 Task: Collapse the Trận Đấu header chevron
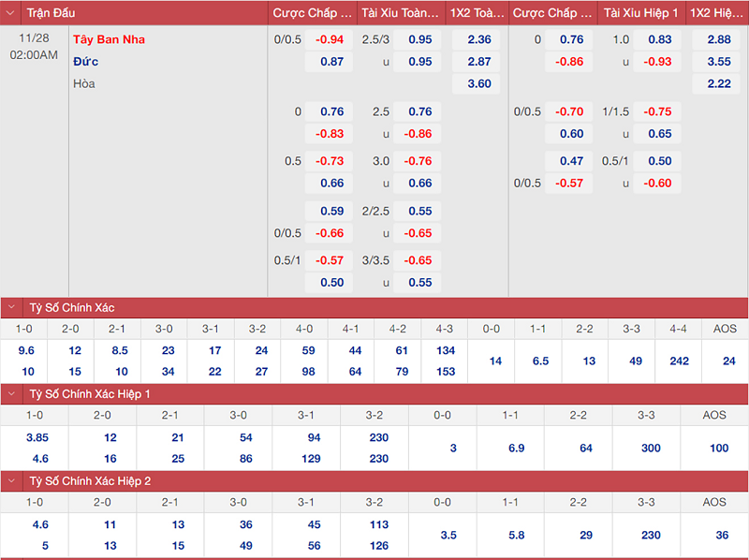(x=12, y=13)
